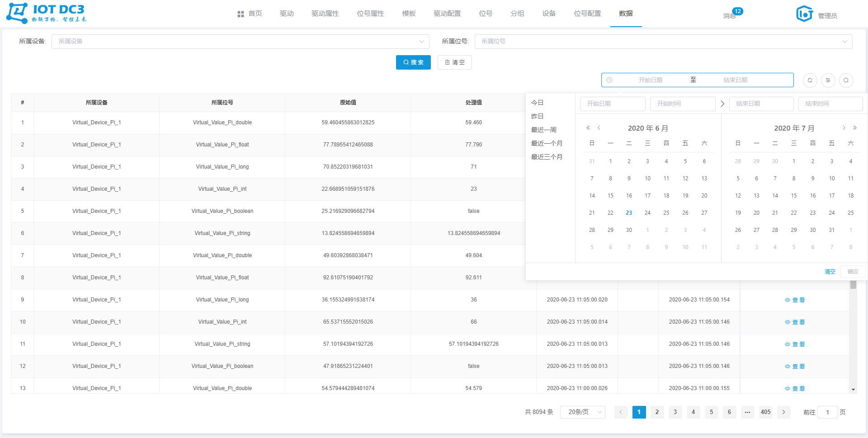Open the 分组 menu item
The width and height of the screenshot is (868, 438).
point(517,14)
